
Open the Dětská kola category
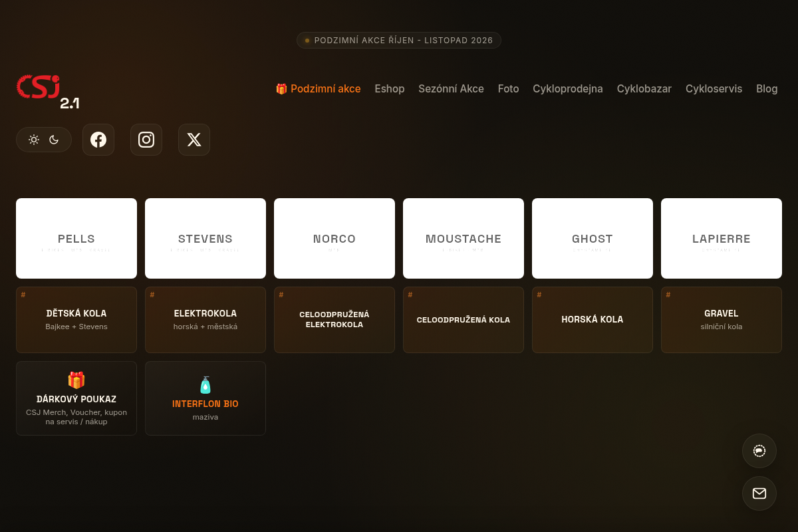pyautogui.click(x=76, y=320)
